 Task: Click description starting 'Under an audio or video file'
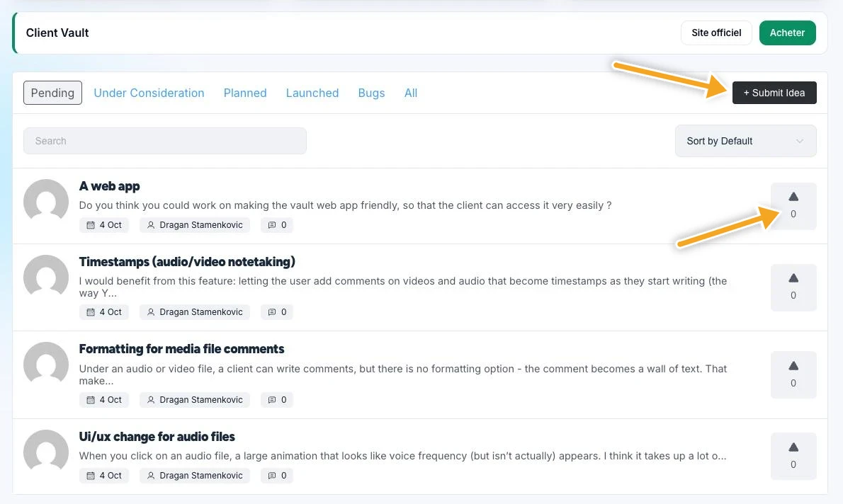pyautogui.click(x=402, y=374)
